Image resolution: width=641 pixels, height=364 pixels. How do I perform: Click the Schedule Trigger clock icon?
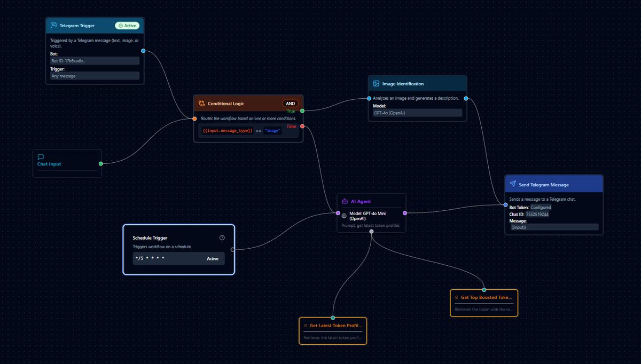click(x=222, y=238)
